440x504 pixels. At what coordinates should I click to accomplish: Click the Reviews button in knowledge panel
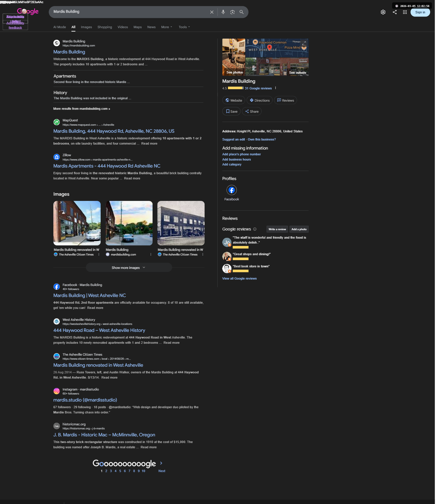285,100
